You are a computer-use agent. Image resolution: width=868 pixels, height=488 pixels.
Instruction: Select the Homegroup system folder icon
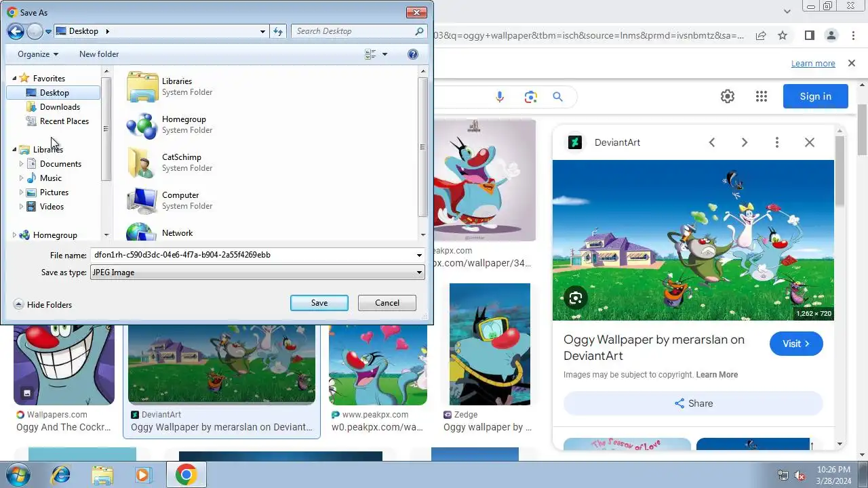coord(142,125)
